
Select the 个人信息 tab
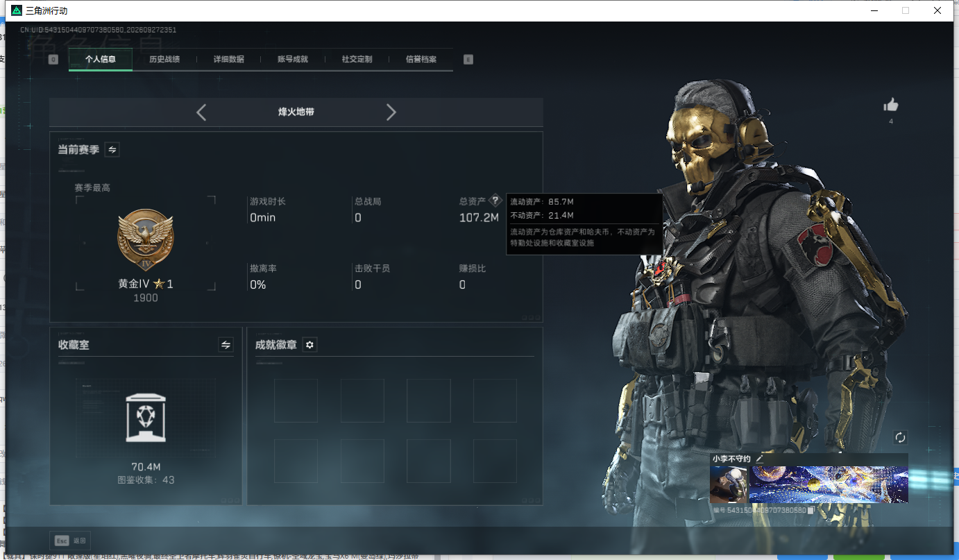(101, 59)
